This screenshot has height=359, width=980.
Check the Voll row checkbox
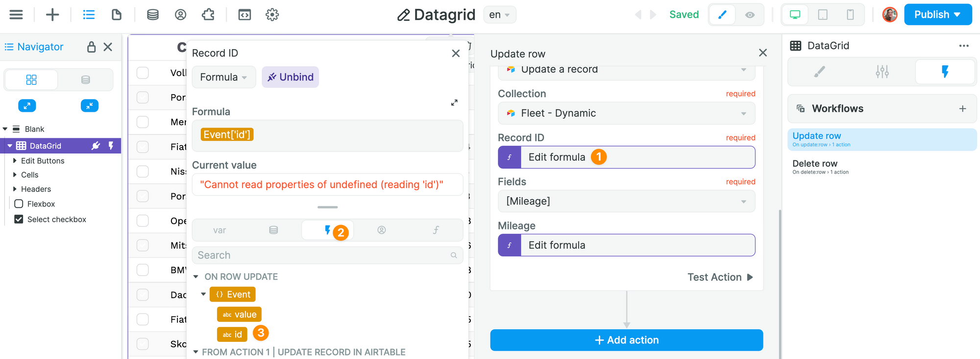click(x=143, y=73)
